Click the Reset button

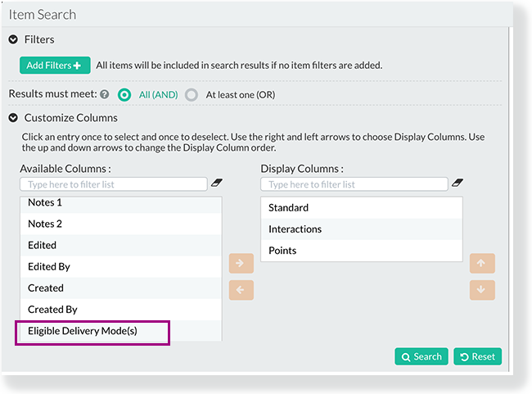point(477,356)
